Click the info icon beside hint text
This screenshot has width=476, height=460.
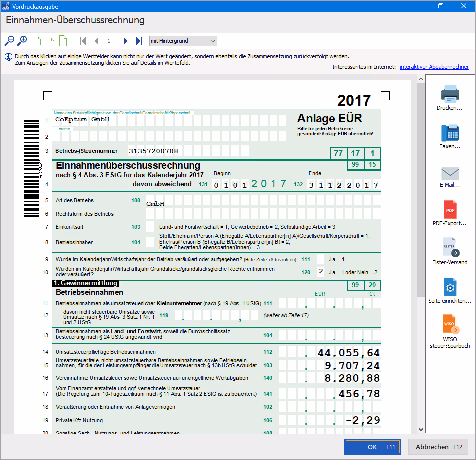pyautogui.click(x=8, y=57)
